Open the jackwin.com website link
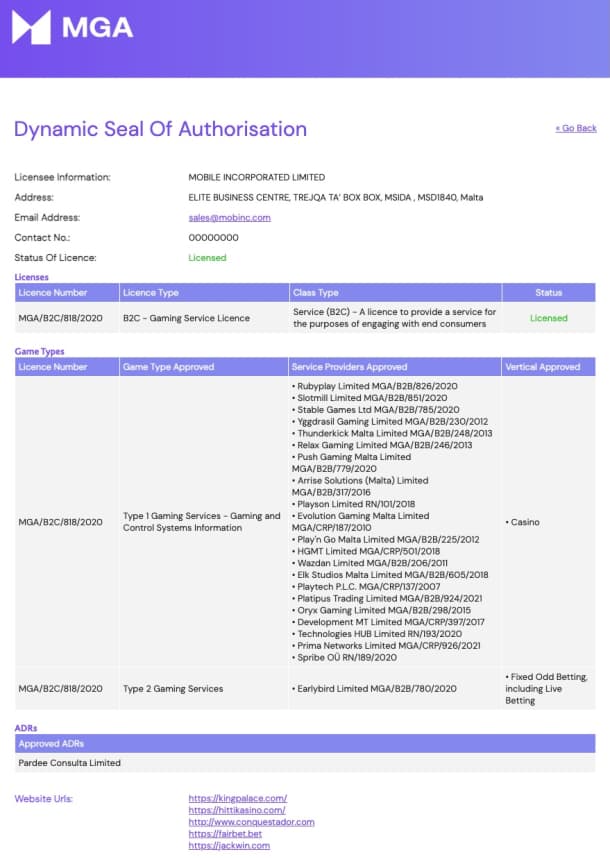This screenshot has width=610, height=859. click(x=229, y=845)
